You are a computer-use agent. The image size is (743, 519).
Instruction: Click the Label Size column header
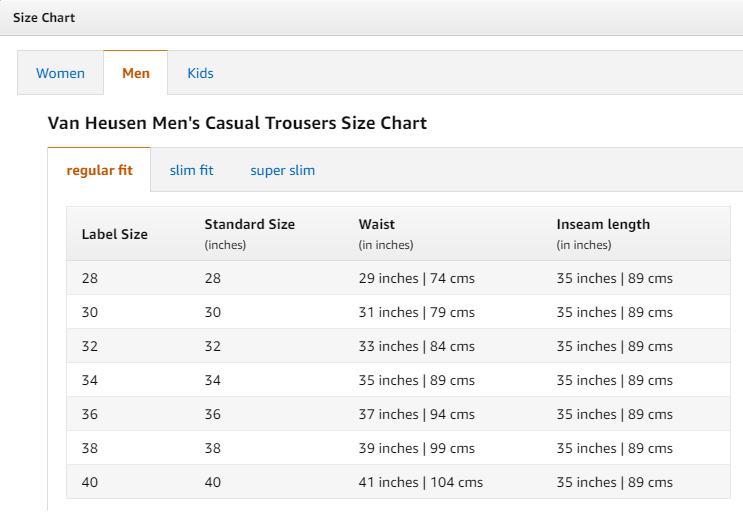tap(115, 234)
